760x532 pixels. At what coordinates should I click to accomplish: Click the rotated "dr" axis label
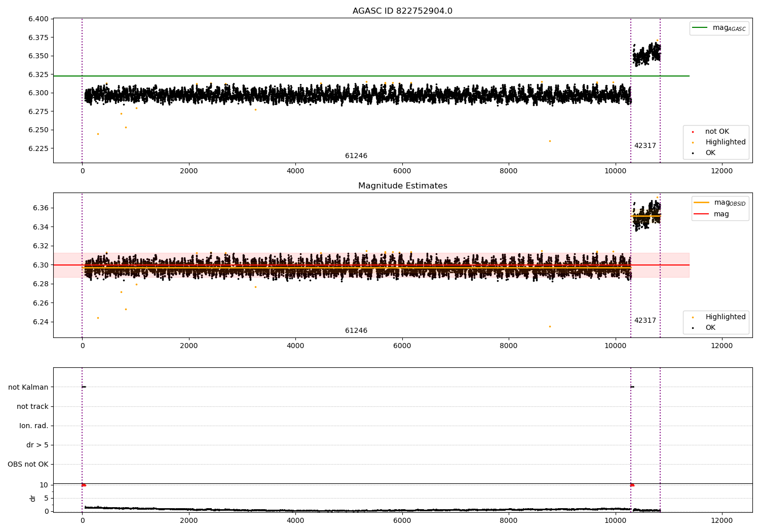(x=33, y=498)
